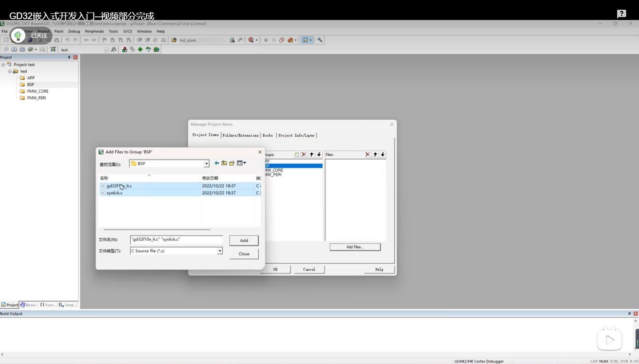Open Flash menu

(59, 32)
